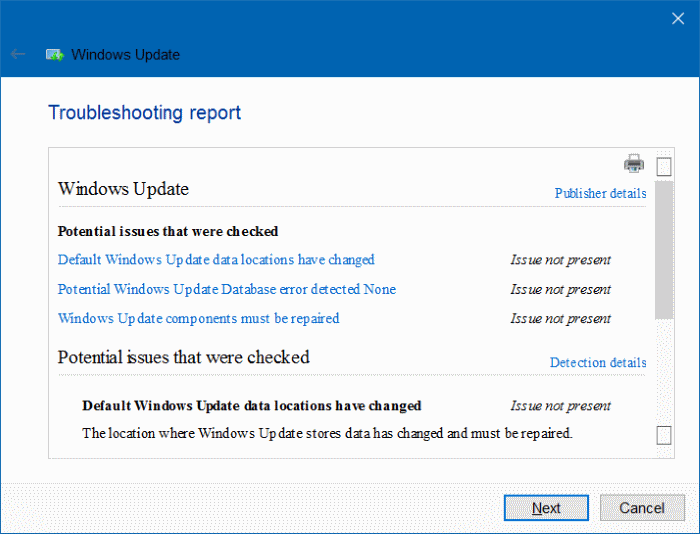The height and width of the screenshot is (534, 700).
Task: Click the Next button
Action: pyautogui.click(x=546, y=508)
